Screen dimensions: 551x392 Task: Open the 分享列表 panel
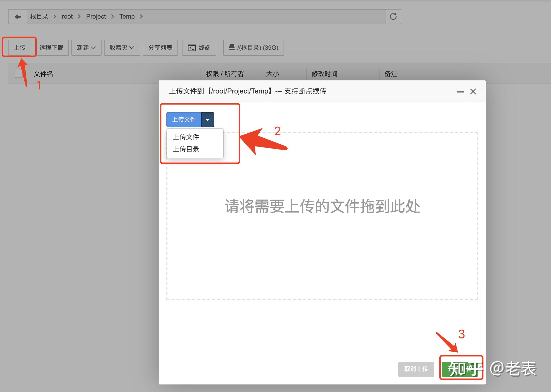pyautogui.click(x=160, y=47)
